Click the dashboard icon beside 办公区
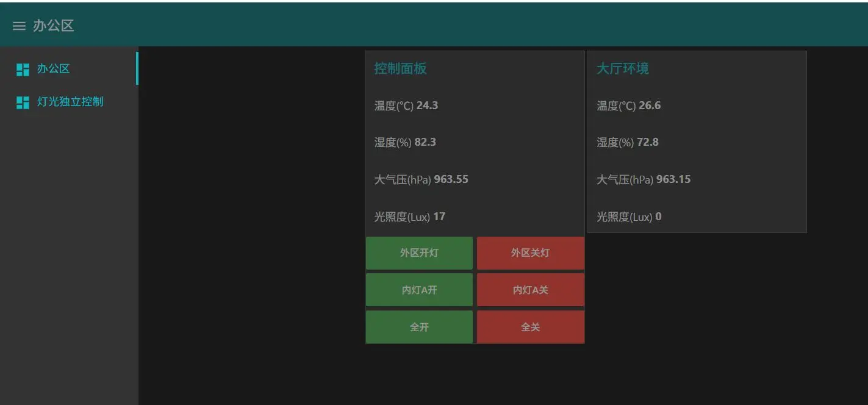868x405 pixels. (23, 69)
